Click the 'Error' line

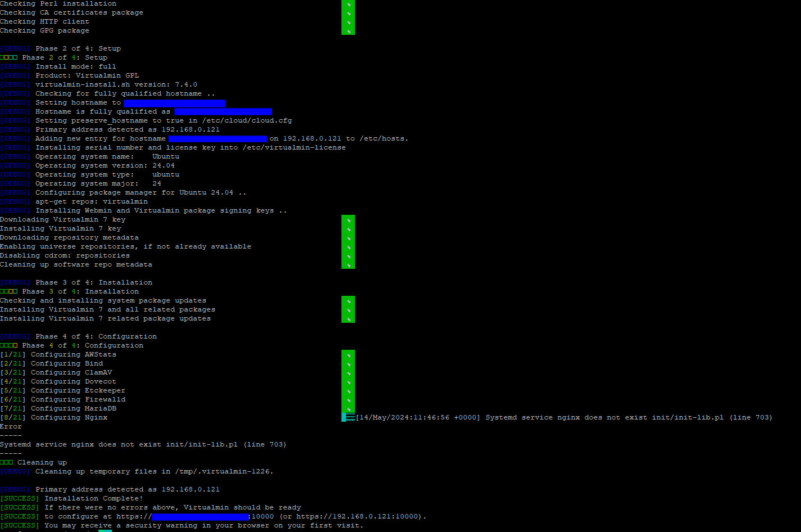(11, 426)
